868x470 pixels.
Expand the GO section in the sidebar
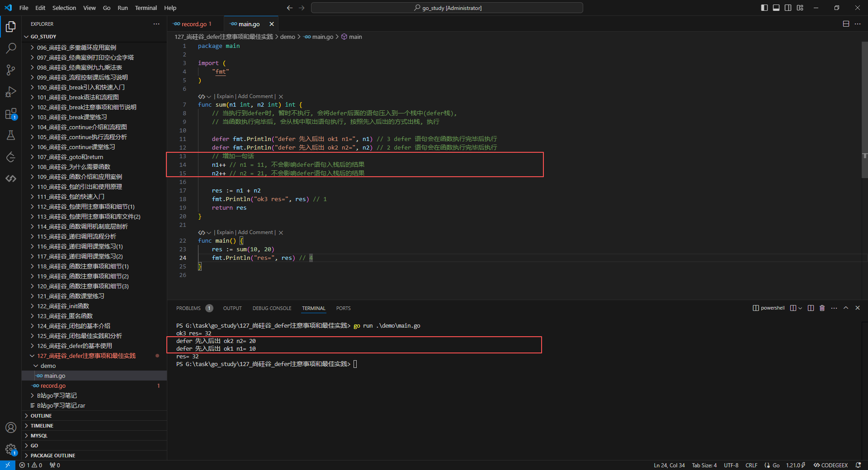tap(94, 446)
